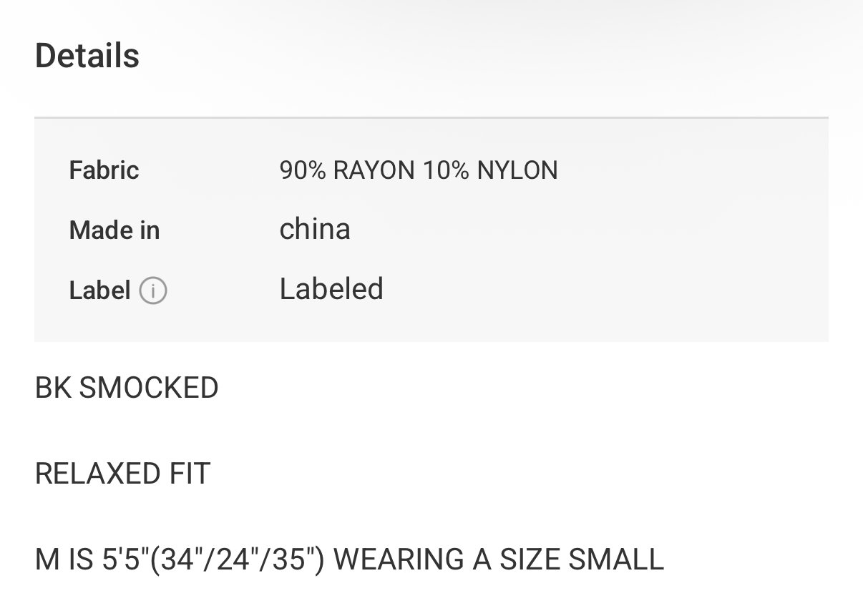Click the 90% RAYON 10% NYLON value
The width and height of the screenshot is (863, 616).
tap(419, 170)
